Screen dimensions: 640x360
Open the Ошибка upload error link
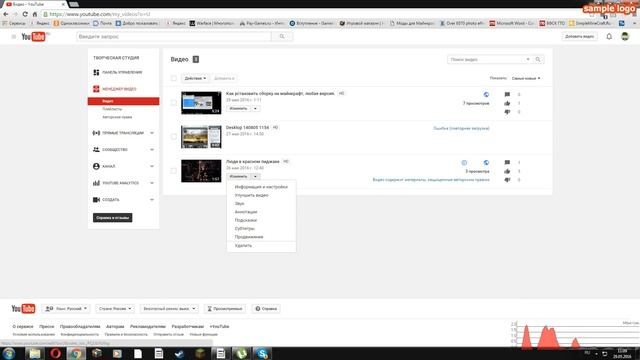point(461,129)
